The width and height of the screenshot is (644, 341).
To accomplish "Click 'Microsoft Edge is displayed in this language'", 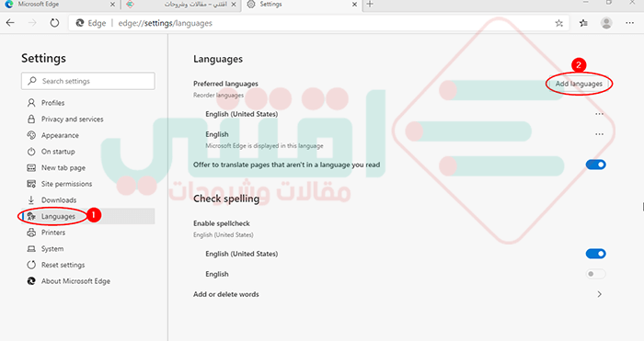I will (264, 145).
